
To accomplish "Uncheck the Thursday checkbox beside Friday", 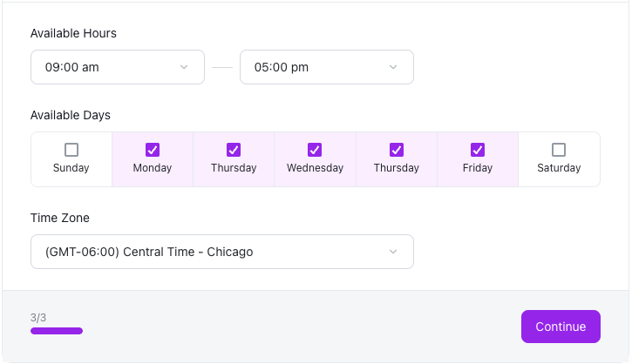I will pyautogui.click(x=397, y=150).
